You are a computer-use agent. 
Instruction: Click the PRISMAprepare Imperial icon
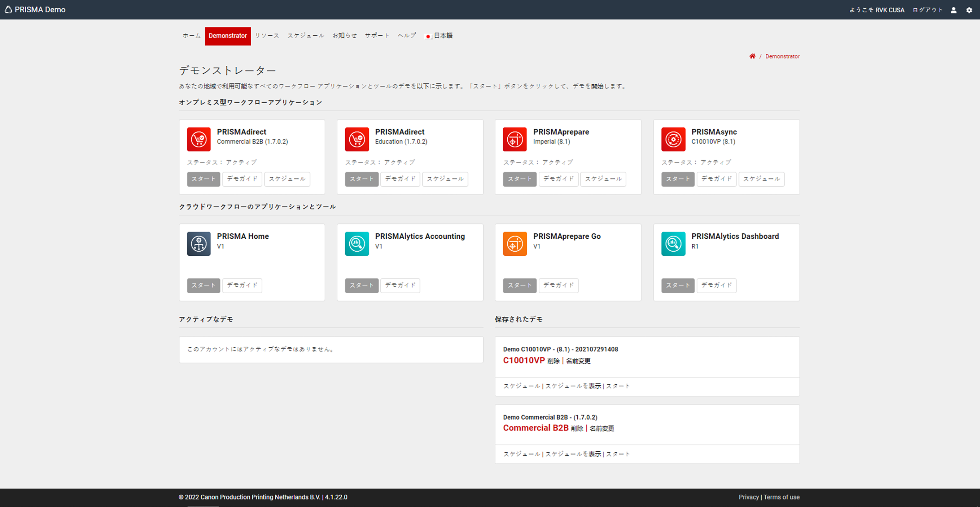pyautogui.click(x=515, y=139)
